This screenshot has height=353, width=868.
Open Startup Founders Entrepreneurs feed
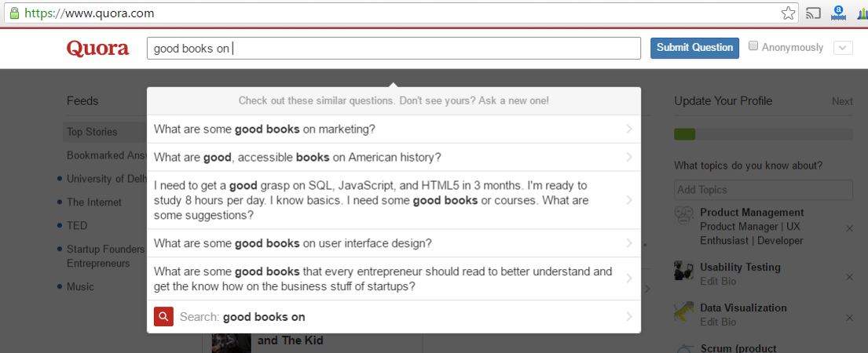(106, 257)
